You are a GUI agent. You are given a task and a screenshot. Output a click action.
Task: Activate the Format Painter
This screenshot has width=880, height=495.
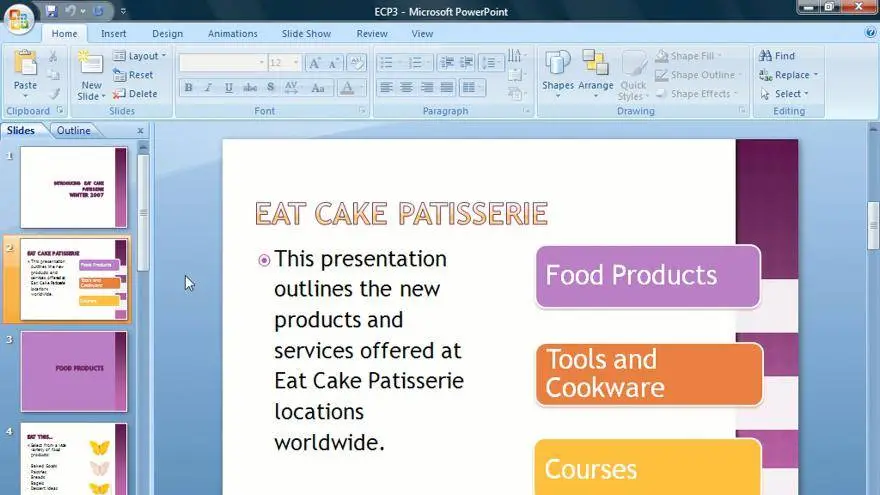(53, 94)
